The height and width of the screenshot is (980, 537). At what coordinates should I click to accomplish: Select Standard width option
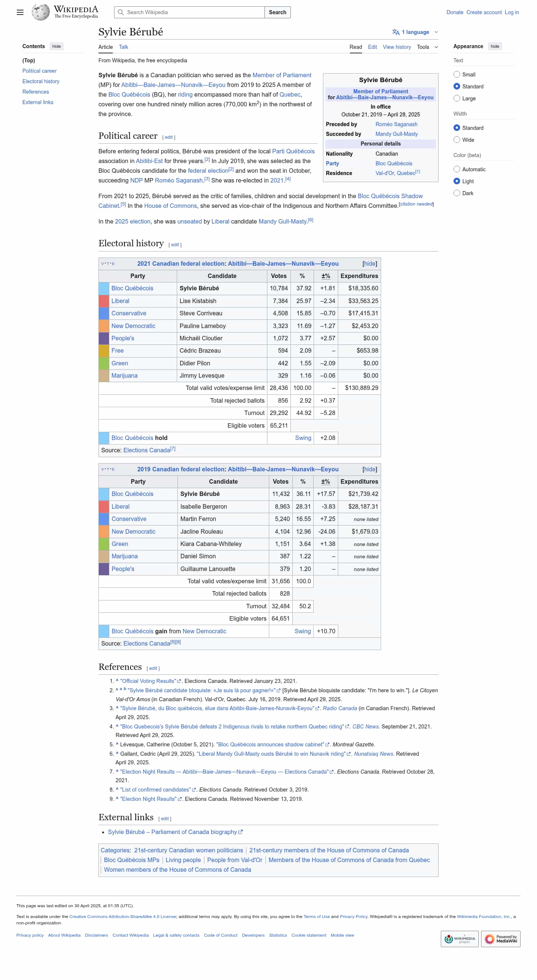[x=457, y=128]
